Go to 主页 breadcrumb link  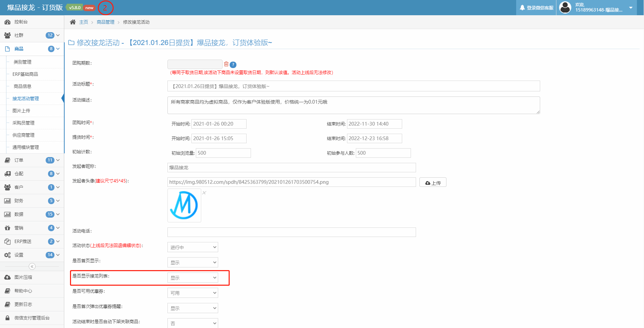point(84,22)
